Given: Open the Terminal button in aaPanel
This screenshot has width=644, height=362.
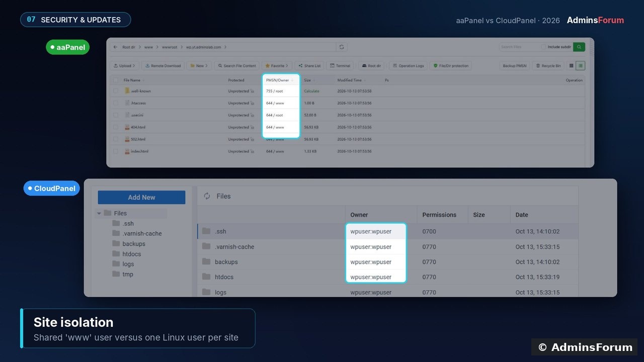Looking at the screenshot, I should [341, 66].
